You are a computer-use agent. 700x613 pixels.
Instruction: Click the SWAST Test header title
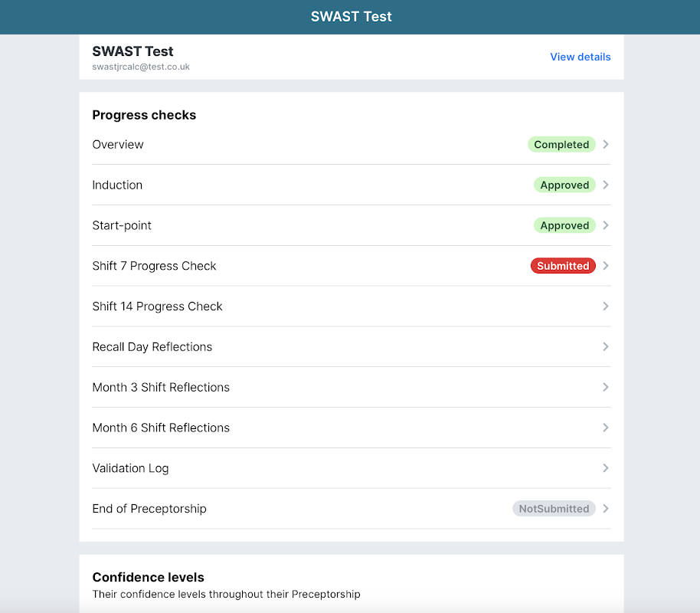(x=351, y=17)
